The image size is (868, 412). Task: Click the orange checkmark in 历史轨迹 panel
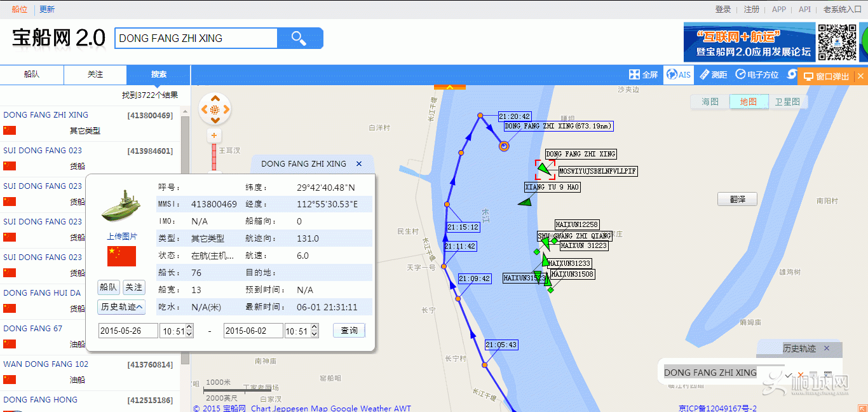click(x=789, y=375)
